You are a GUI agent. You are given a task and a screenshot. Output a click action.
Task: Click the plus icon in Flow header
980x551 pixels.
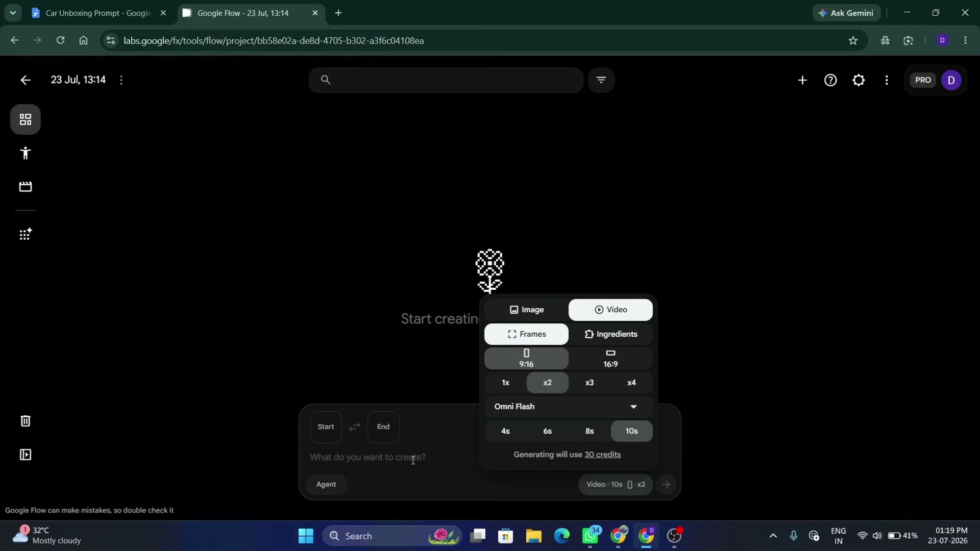[802, 80]
